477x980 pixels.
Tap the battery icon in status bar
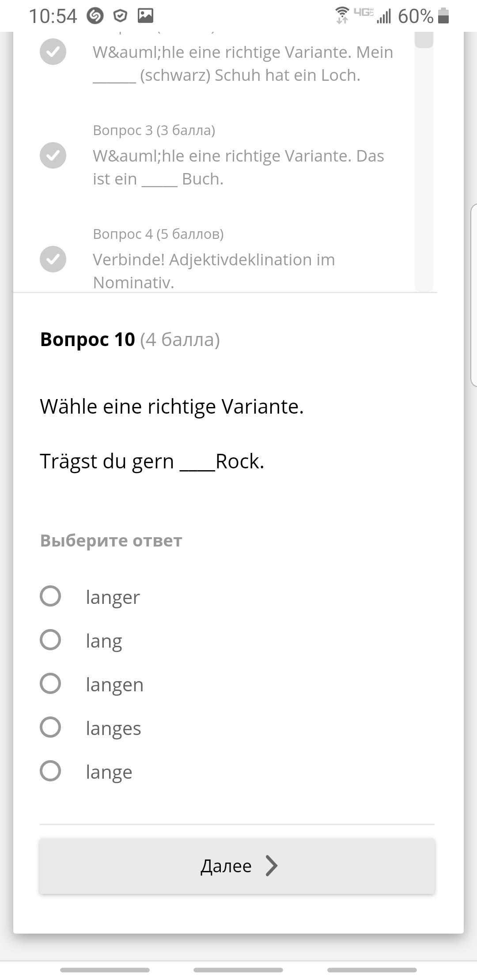(443, 16)
